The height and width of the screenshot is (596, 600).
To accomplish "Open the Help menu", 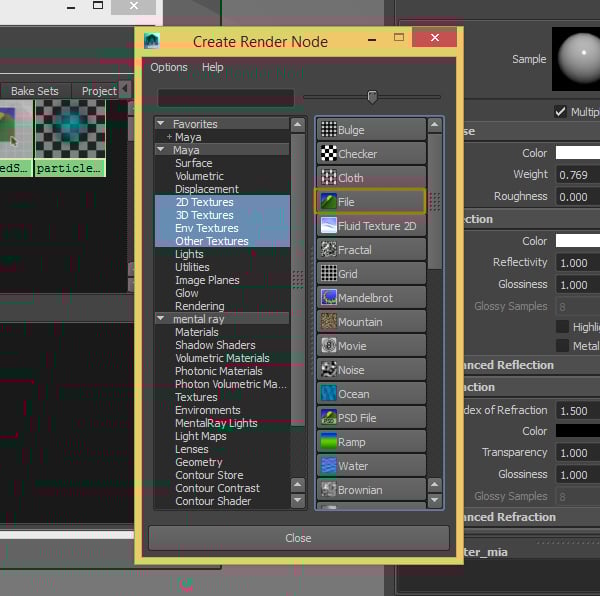I will (213, 67).
